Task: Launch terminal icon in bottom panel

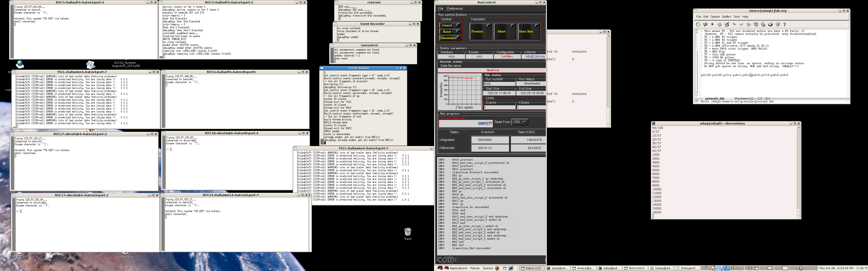Action: 511,268
